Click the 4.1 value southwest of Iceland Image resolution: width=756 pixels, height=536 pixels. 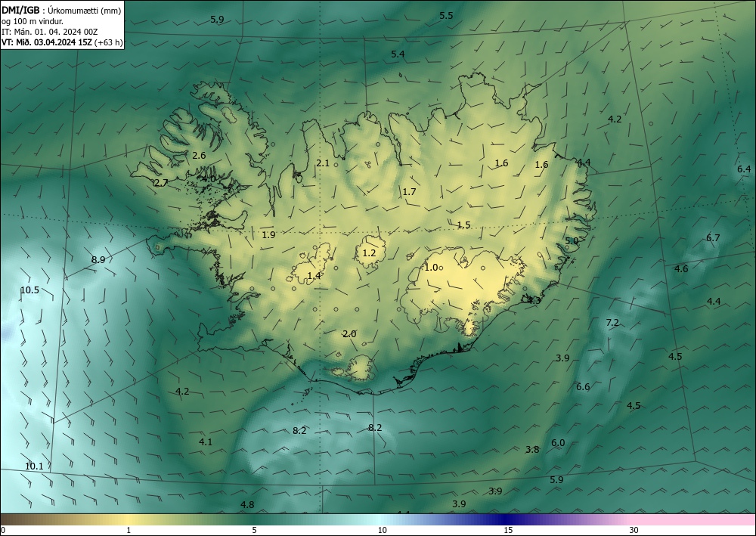click(206, 442)
